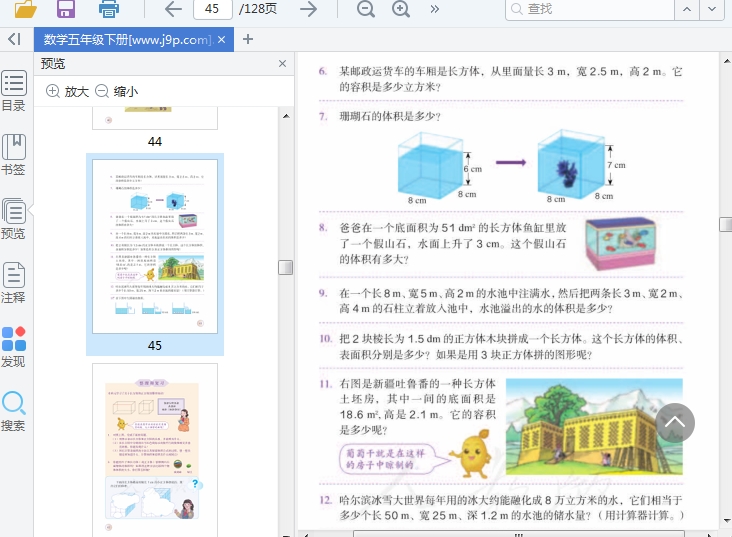Click the open folder icon
732x537 pixels.
[x=25, y=9]
